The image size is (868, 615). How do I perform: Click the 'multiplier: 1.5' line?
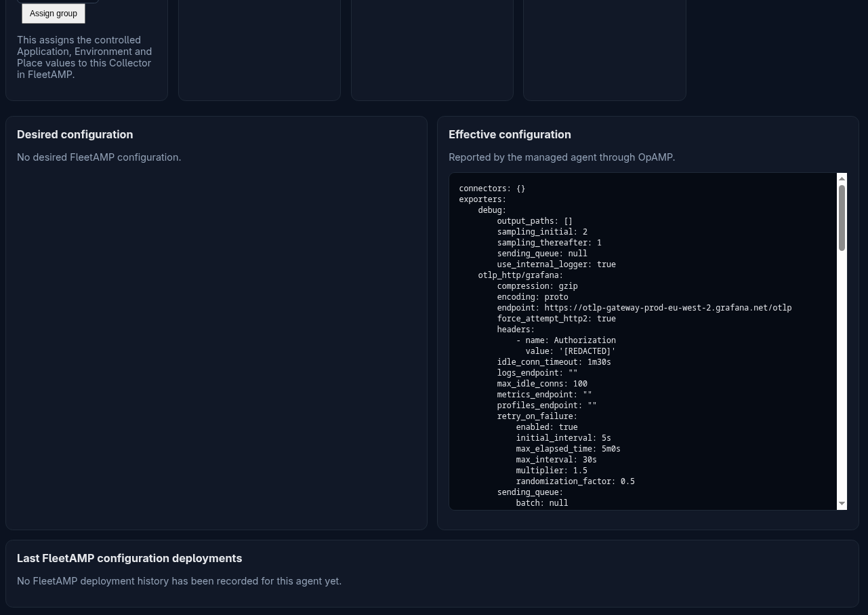click(552, 471)
